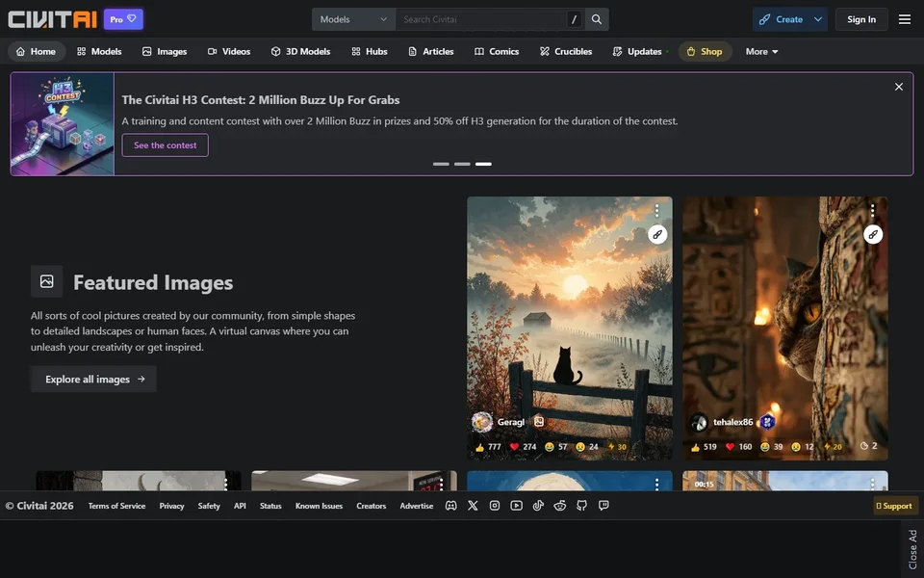The image size is (924, 578).
Task: Open Civitai's Discord link in the footer
Action: coord(450,506)
